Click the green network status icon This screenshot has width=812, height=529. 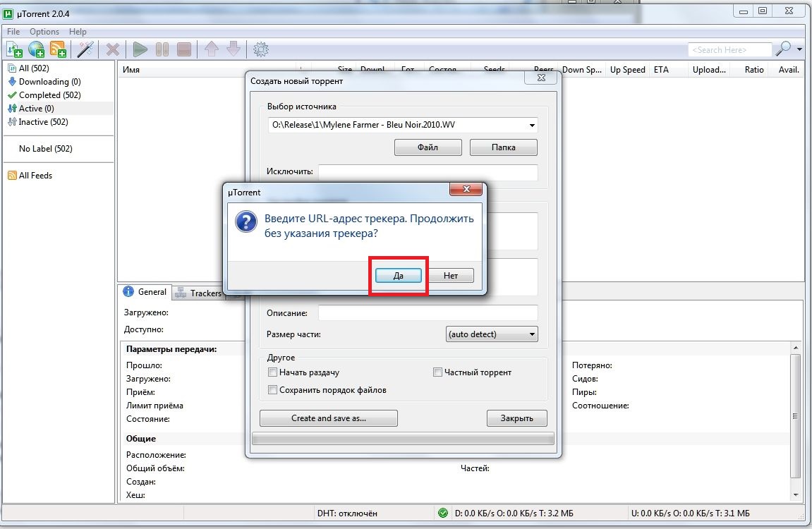[443, 513]
